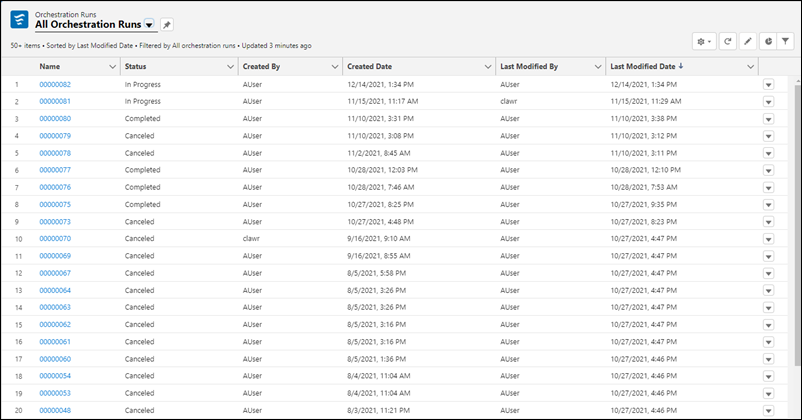Click 'Completed' status of run 00000080

(143, 119)
